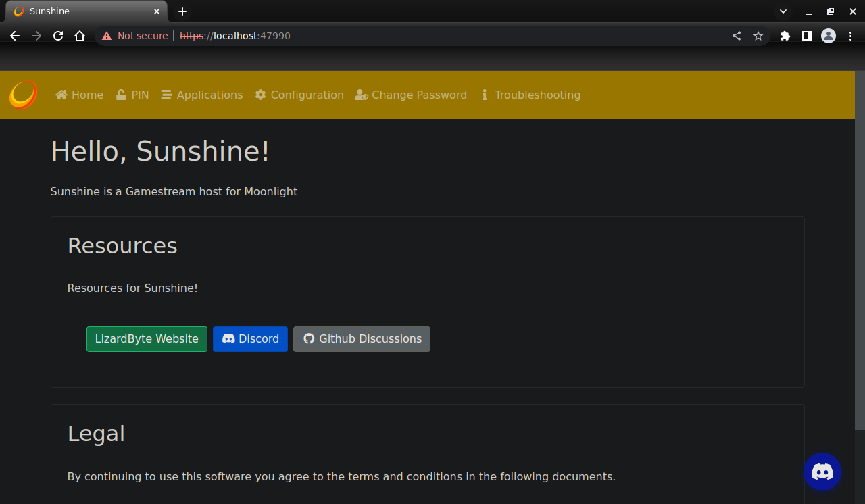
Task: Click the floating Discord chat widget
Action: point(822,472)
